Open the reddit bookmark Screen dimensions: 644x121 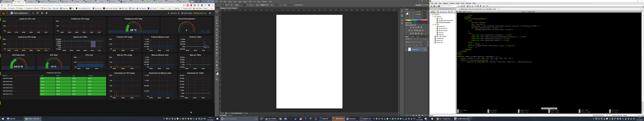56,8
